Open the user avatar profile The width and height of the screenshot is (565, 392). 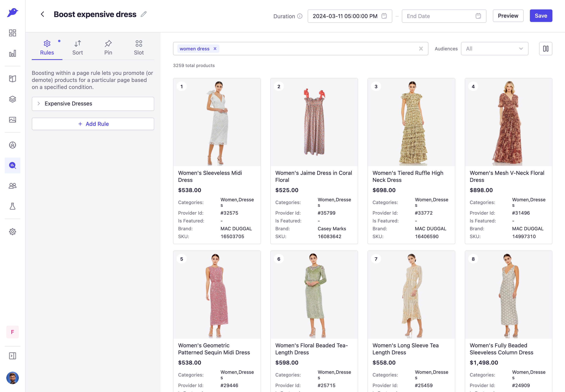tap(13, 378)
